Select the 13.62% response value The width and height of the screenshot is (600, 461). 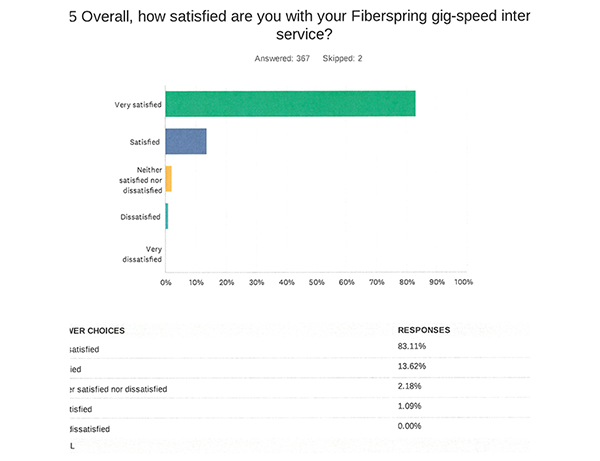[x=411, y=366]
